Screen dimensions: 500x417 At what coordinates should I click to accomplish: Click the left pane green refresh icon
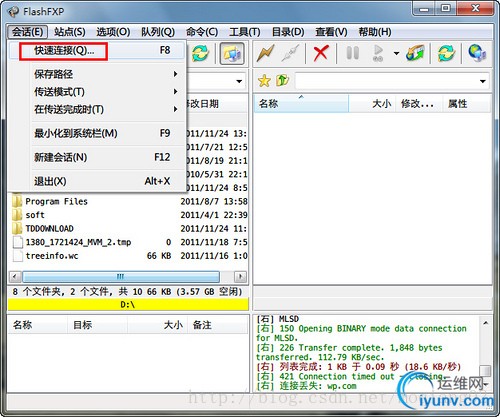point(200,53)
